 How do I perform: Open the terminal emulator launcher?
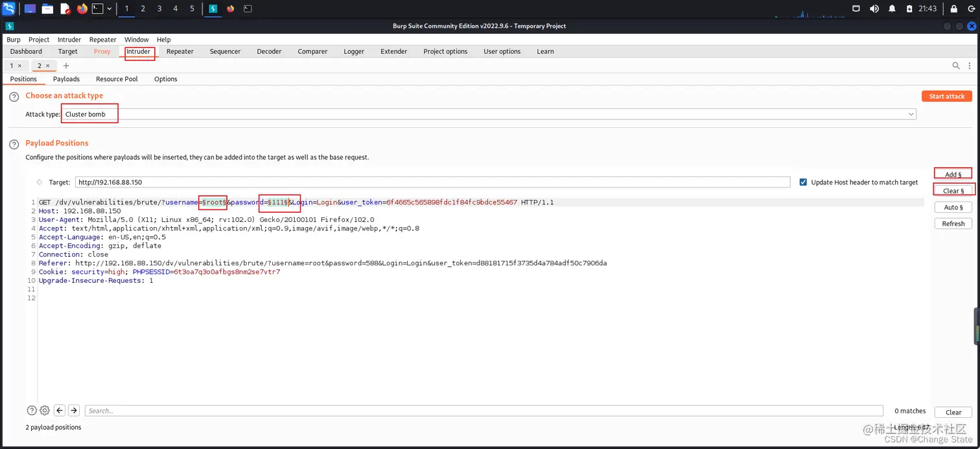click(x=97, y=8)
